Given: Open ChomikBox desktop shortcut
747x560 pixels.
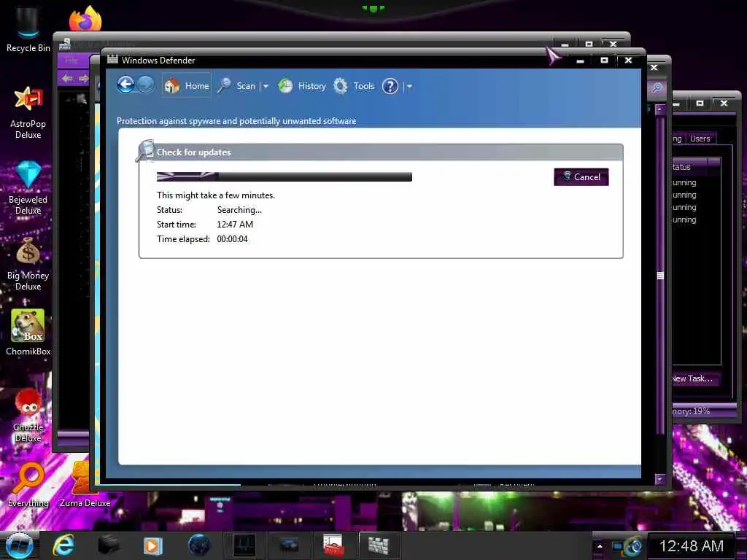Looking at the screenshot, I should [28, 332].
